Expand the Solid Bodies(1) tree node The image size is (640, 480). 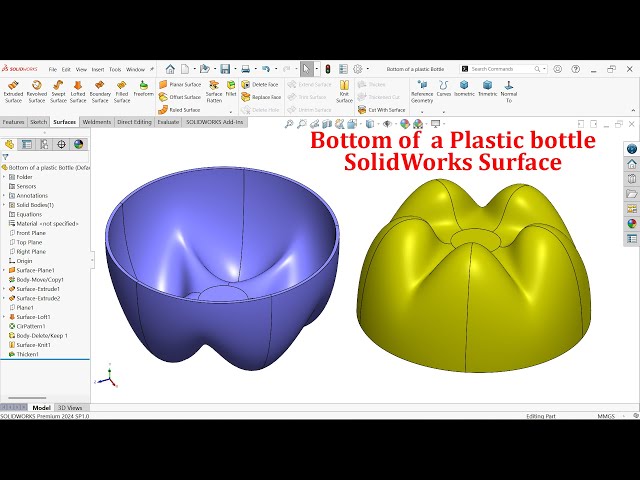4,205
